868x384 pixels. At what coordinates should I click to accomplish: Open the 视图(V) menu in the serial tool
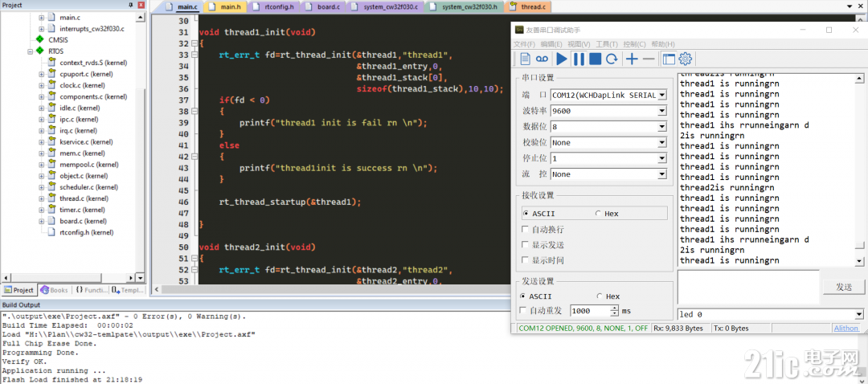click(x=579, y=44)
